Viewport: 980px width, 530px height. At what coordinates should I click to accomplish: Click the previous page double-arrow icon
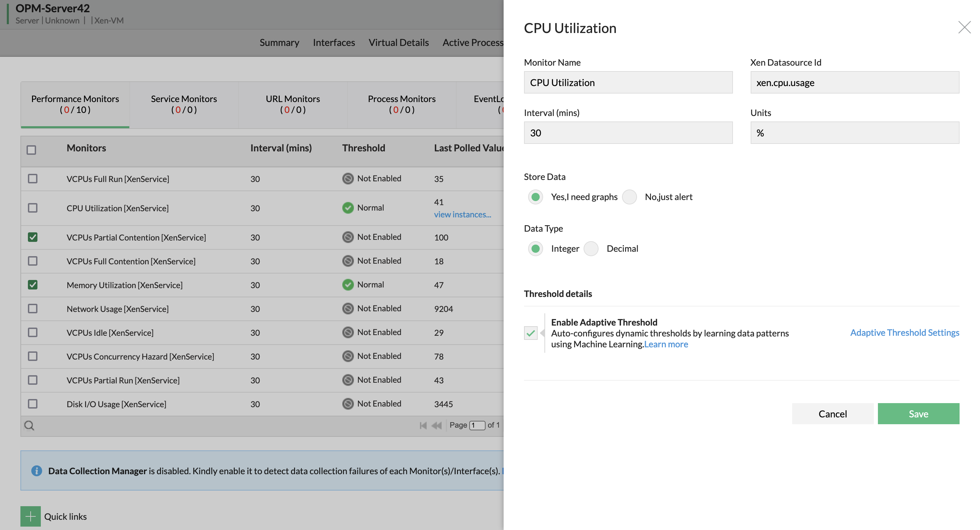(437, 426)
